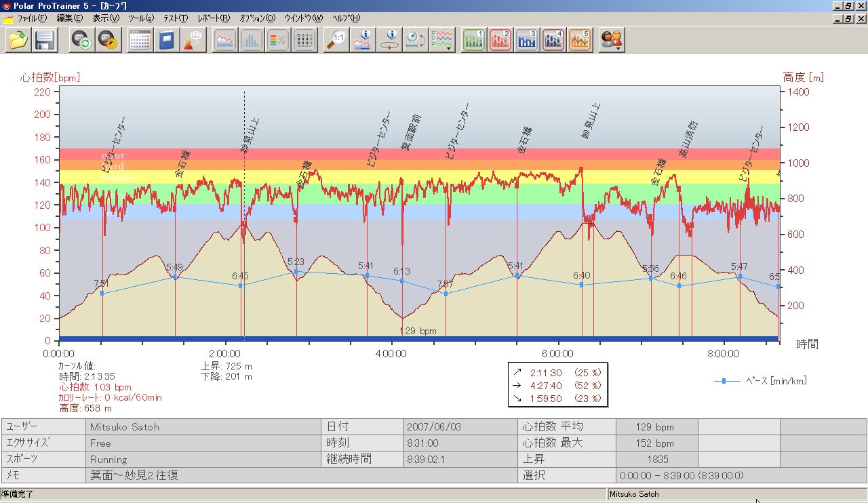Image resolution: width=868 pixels, height=503 pixels.
Task: Open the ツール(S) menu
Action: [140, 18]
